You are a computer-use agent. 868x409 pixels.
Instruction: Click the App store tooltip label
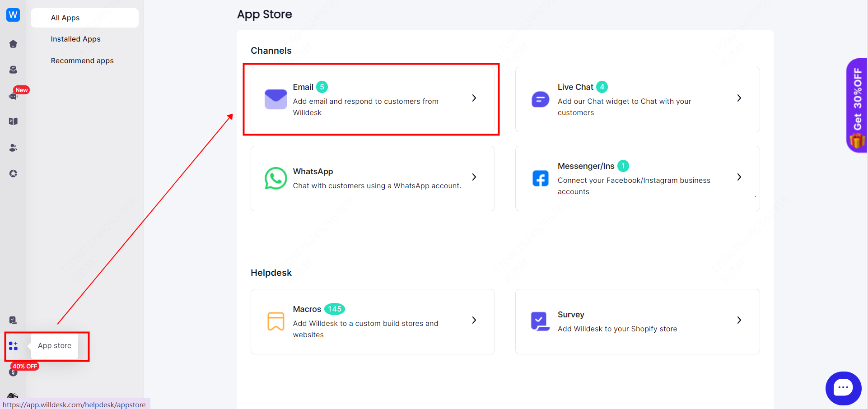pos(55,346)
